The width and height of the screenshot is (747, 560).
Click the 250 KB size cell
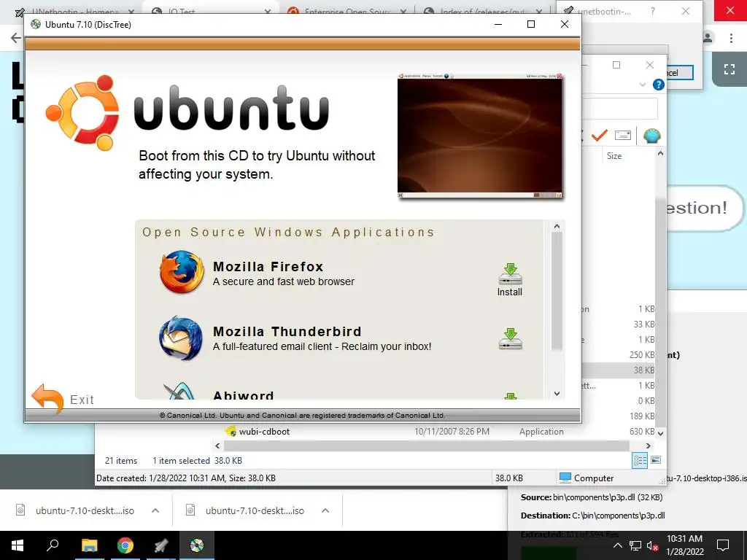(642, 355)
